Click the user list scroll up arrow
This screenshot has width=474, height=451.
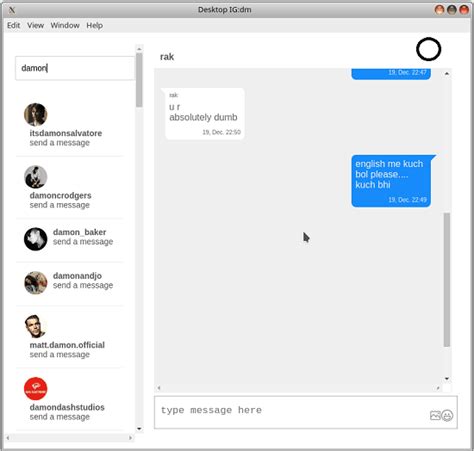139,49
